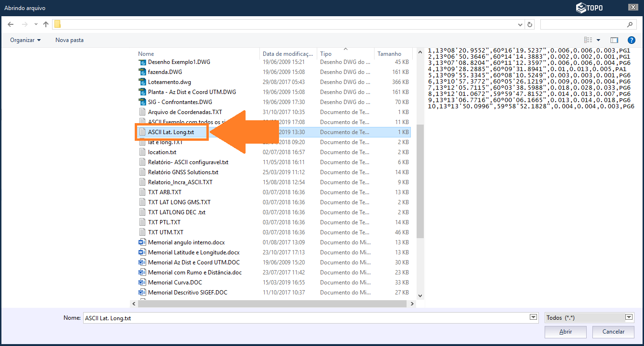Expand the view options dropdown arrow

pos(598,40)
